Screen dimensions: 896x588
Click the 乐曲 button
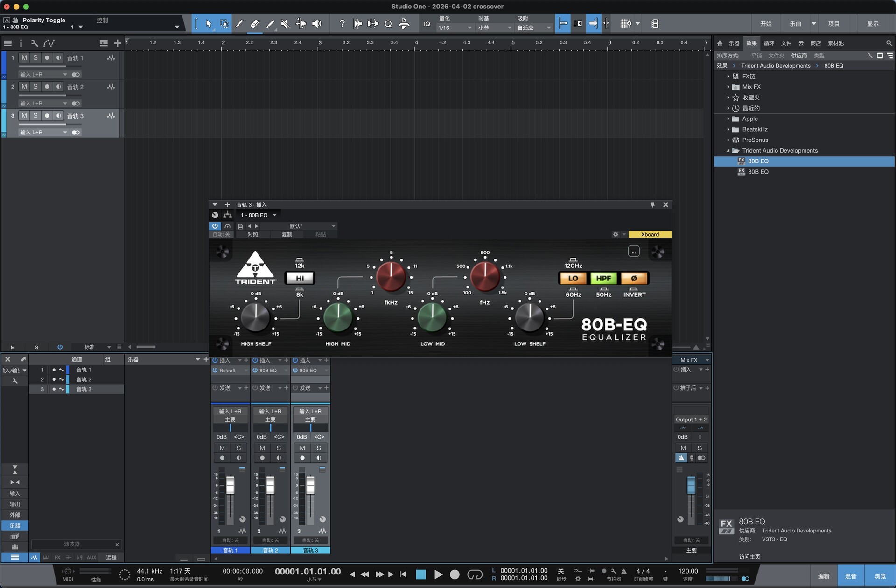pos(796,23)
